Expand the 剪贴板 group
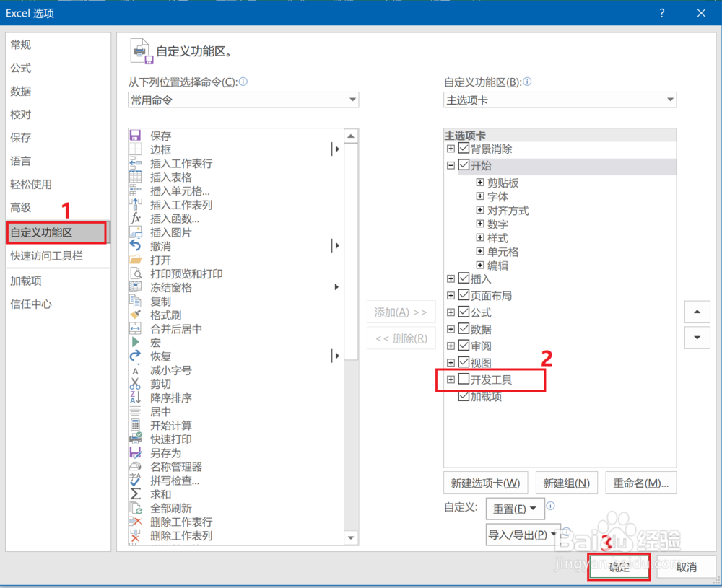Image resolution: width=722 pixels, height=588 pixels. tap(480, 183)
